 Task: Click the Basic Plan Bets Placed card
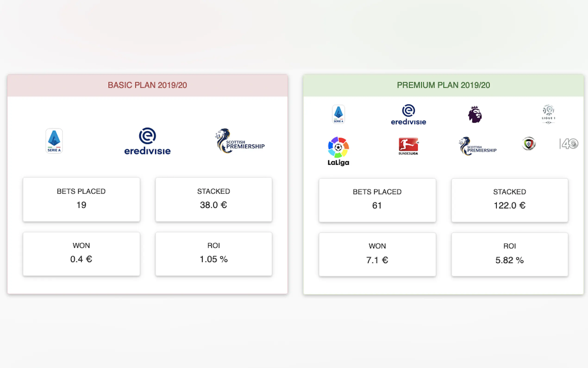click(81, 199)
